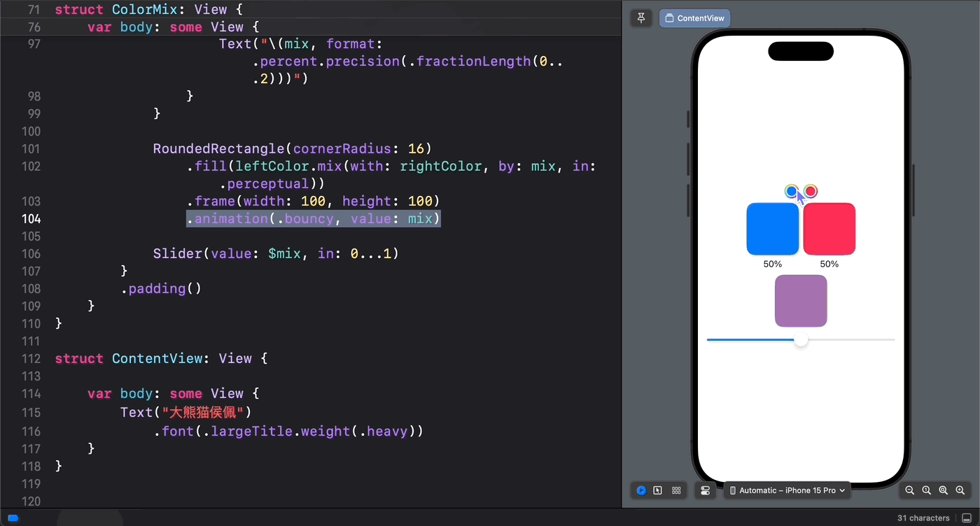Click '.animation' in the highlighted line
Screen dimensions: 980x526
pyautogui.click(x=227, y=219)
